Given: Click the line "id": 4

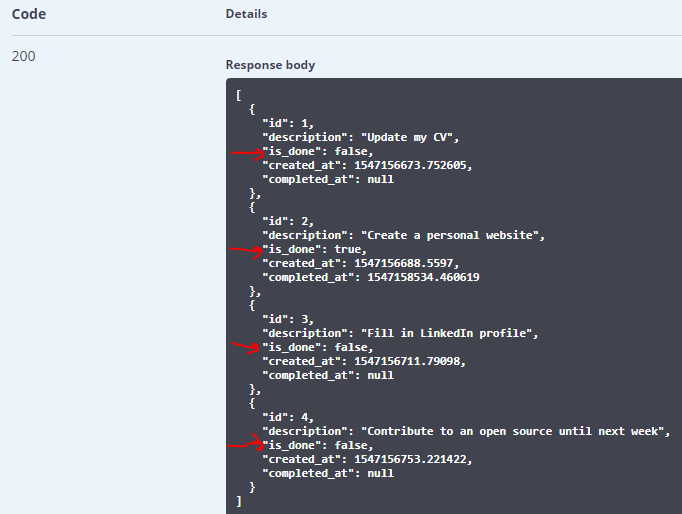Looking at the screenshot, I should (288, 417).
